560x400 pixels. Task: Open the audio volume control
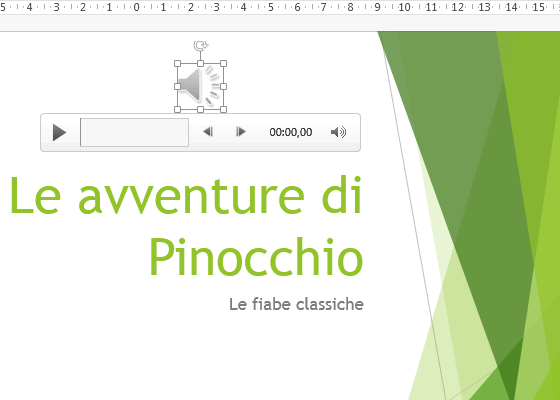(x=338, y=132)
